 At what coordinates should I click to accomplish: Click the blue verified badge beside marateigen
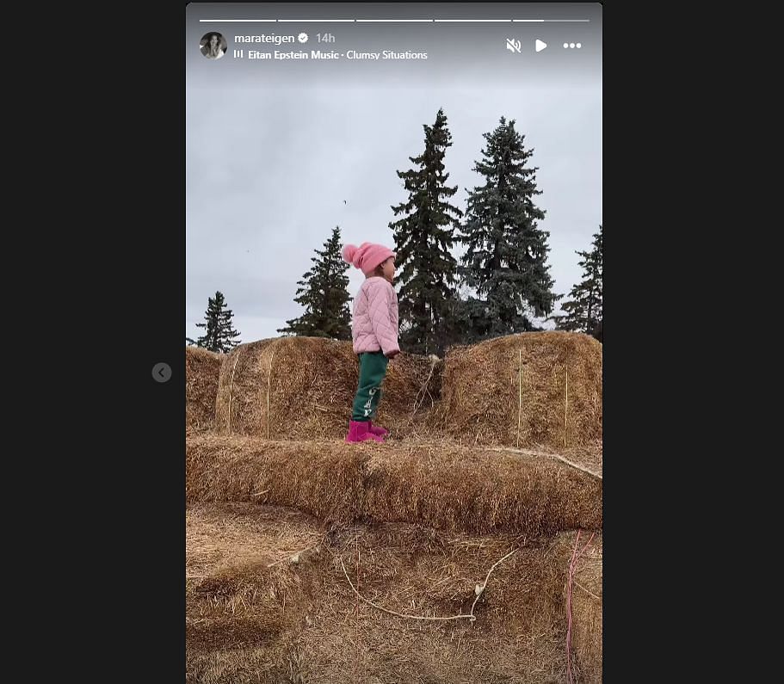pyautogui.click(x=303, y=38)
